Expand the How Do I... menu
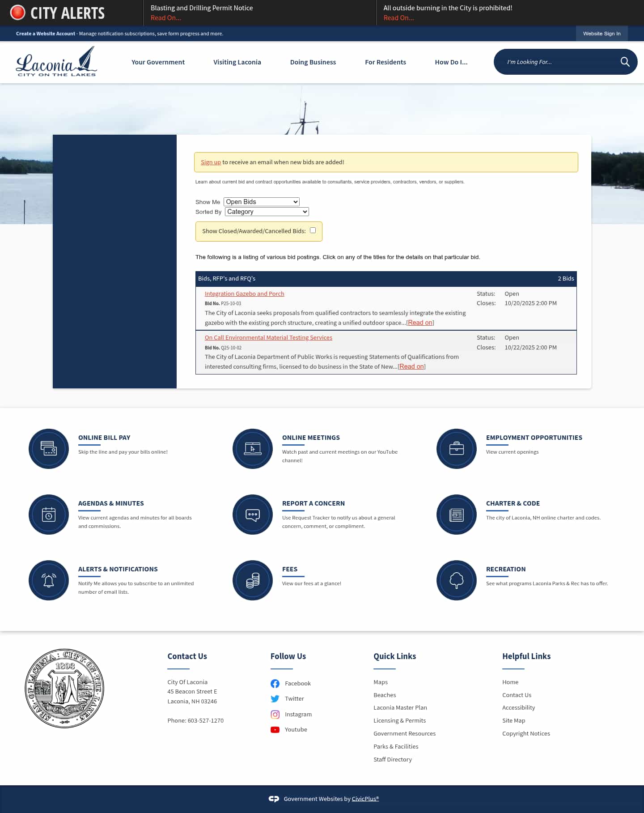Screen dimensions: 644x813 451,62
